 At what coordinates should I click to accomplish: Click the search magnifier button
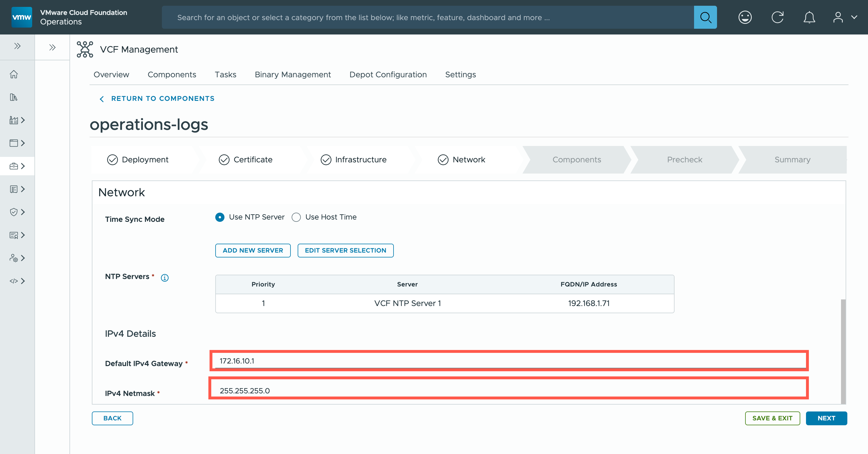point(705,17)
